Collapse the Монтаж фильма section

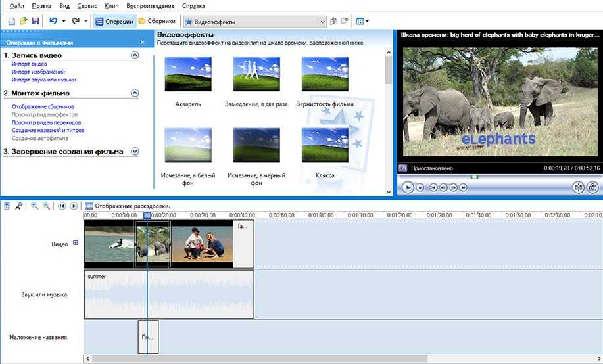[x=135, y=93]
